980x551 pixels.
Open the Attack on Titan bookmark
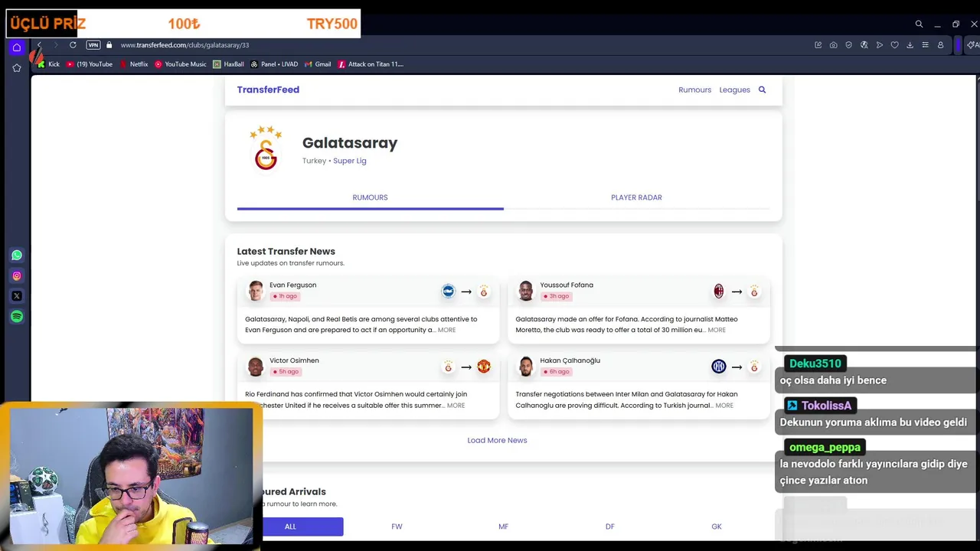371,64
